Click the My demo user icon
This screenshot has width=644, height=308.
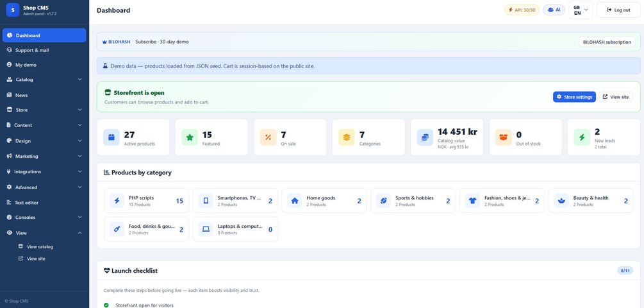click(x=10, y=65)
